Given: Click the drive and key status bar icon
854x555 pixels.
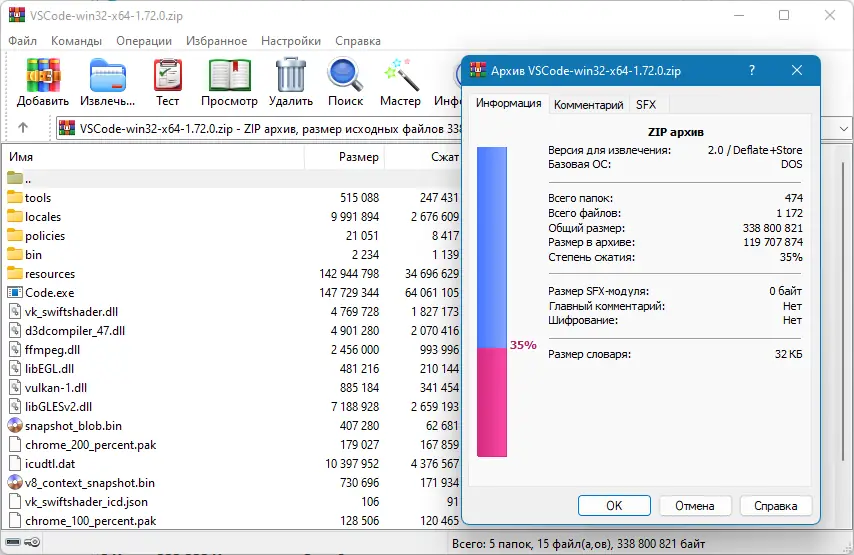Looking at the screenshot, I should click(x=22, y=542).
